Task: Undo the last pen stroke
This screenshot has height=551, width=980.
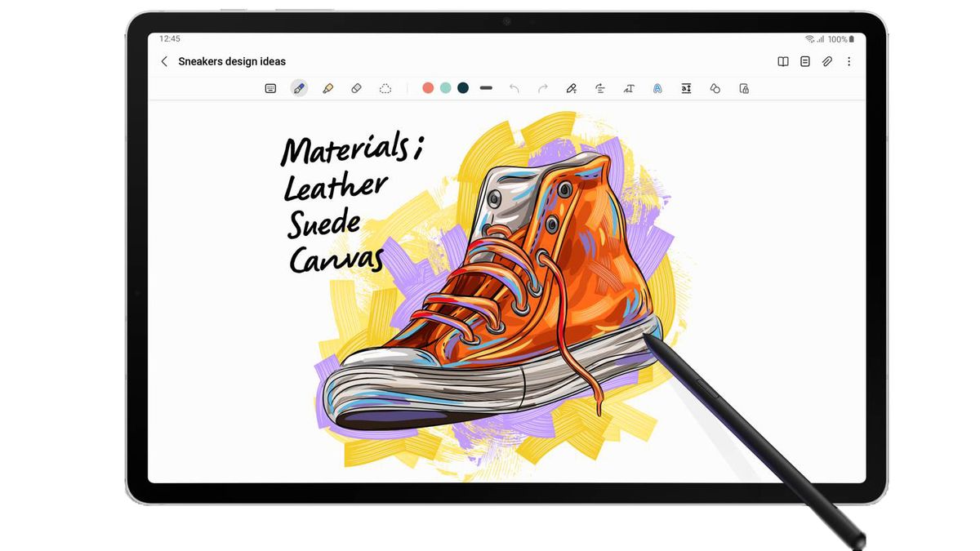Action: [x=514, y=87]
